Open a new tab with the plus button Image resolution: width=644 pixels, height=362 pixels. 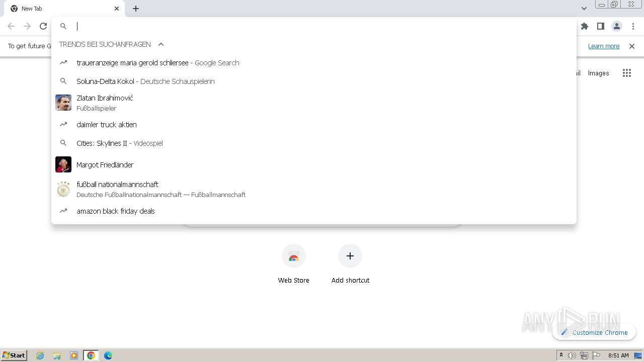pyautogui.click(x=136, y=9)
